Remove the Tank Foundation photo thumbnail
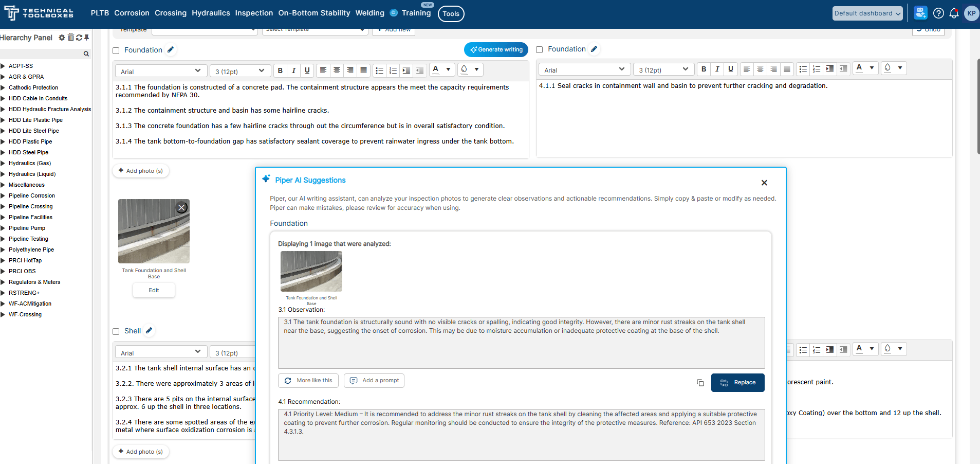The image size is (980, 464). click(x=181, y=208)
